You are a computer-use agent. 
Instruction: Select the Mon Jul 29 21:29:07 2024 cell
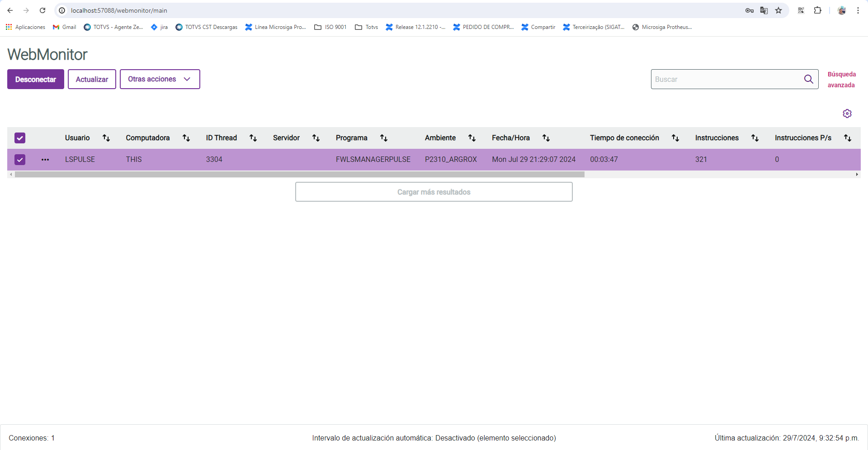pos(534,160)
